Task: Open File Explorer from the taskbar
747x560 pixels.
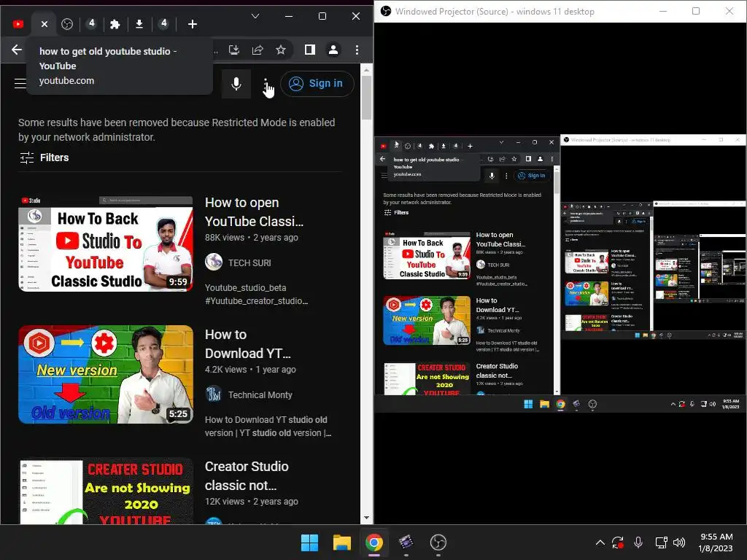Action: 342,542
